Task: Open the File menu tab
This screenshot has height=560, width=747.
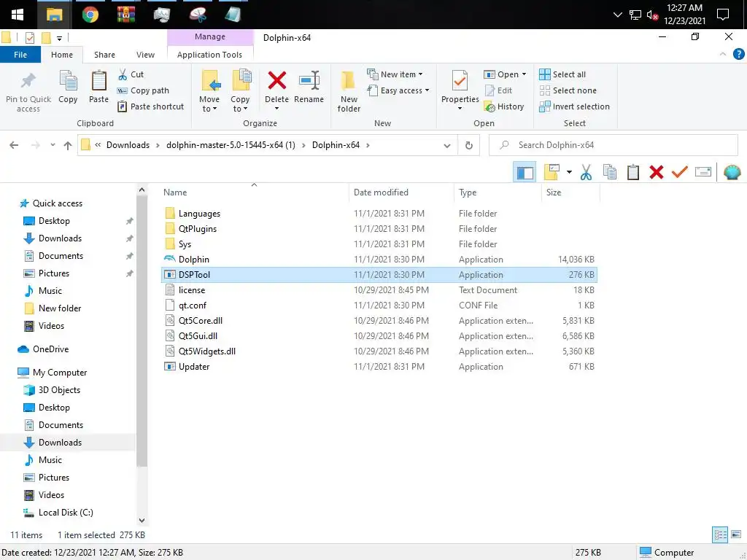Action: pos(20,55)
